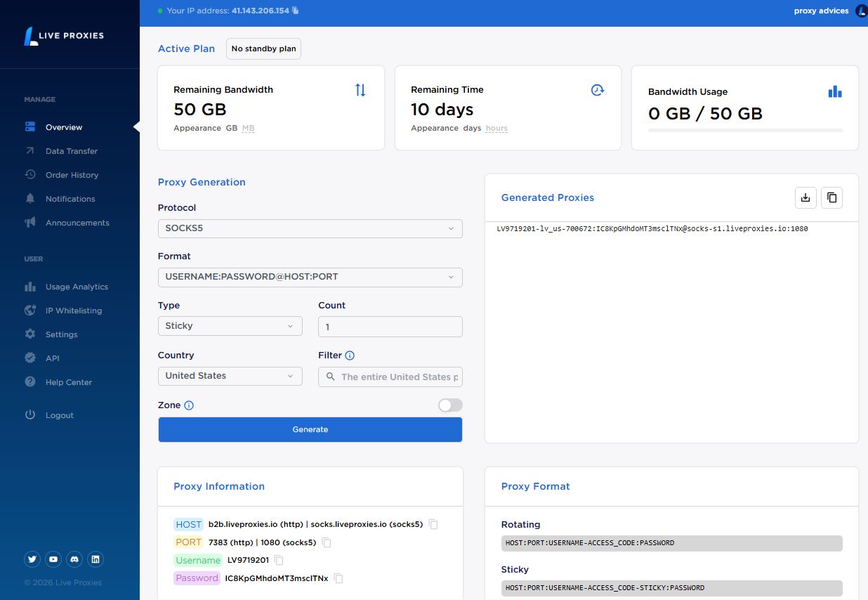Open the Format dropdown

pos(310,277)
